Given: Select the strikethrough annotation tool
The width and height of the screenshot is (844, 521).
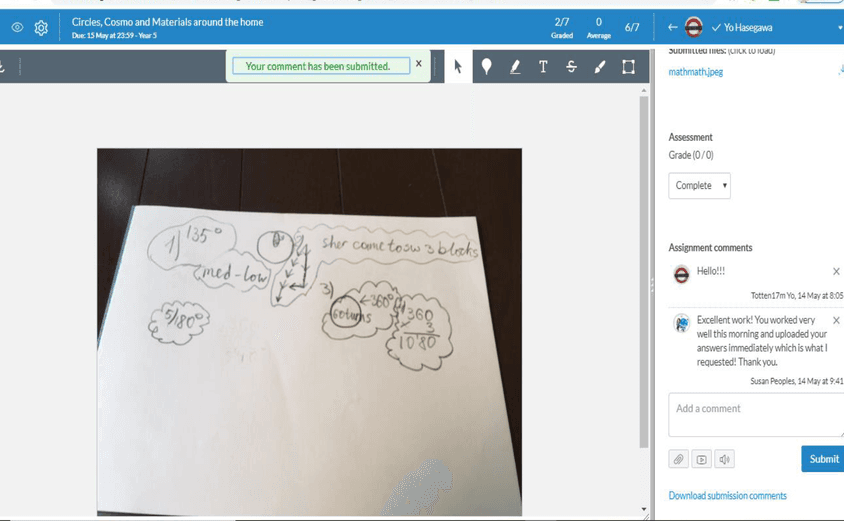Looking at the screenshot, I should point(571,67).
